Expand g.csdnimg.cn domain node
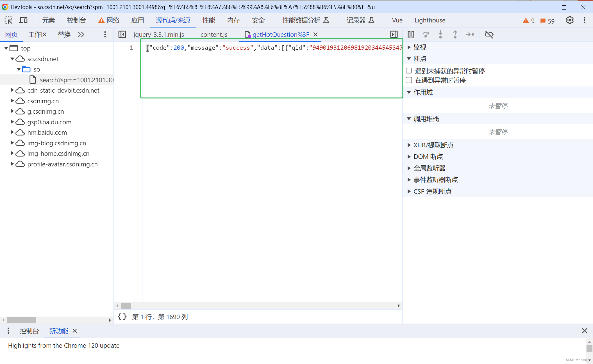 pos(12,111)
